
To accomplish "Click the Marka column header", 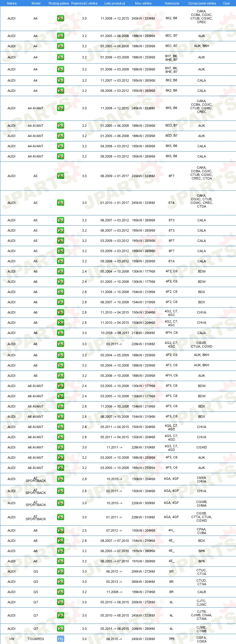I will (x=12, y=3).
